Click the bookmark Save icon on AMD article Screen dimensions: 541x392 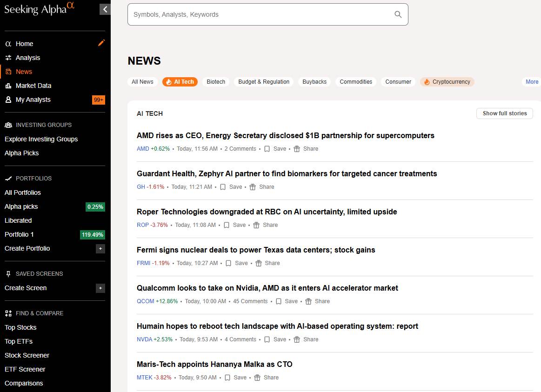pyautogui.click(x=267, y=149)
